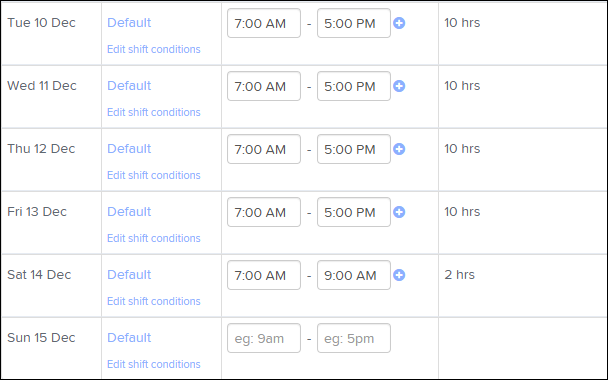Select the Saturday 9:00 AM end time
Viewport: 608px width, 380px height.
click(x=354, y=275)
